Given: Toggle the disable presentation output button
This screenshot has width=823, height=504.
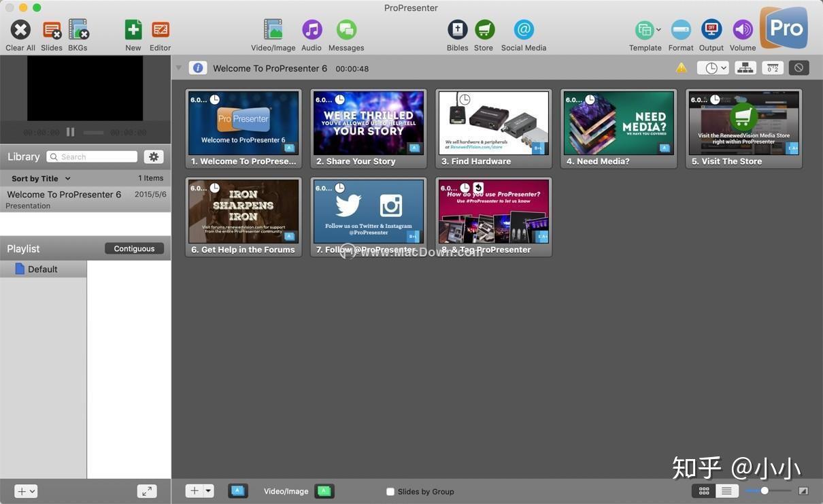Looking at the screenshot, I should (x=799, y=67).
